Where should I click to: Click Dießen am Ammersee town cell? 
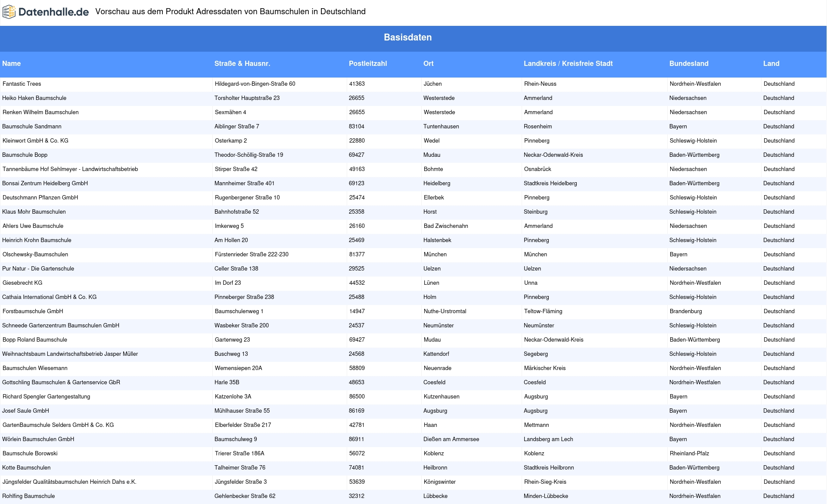pos(451,439)
